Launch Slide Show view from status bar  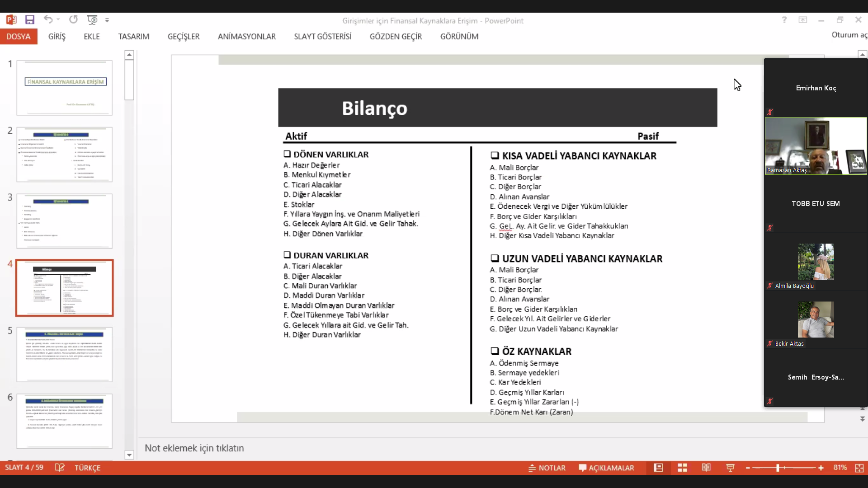tap(730, 468)
